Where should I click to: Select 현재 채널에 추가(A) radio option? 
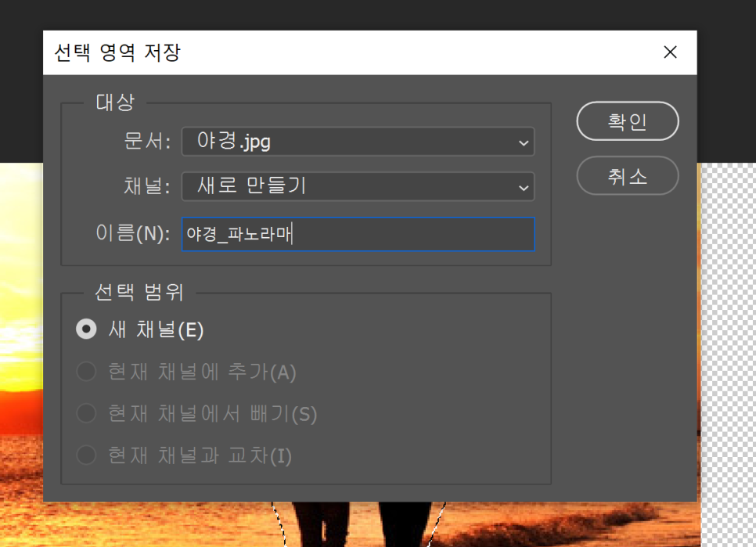(x=86, y=372)
